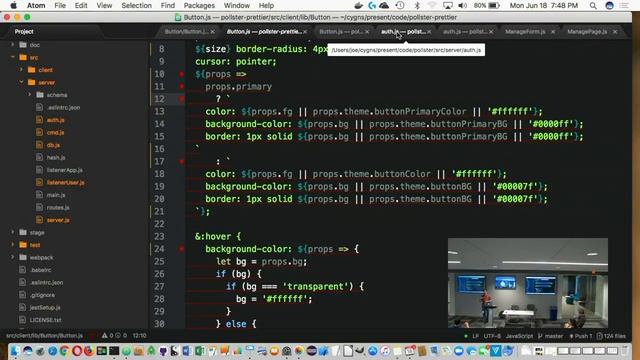Open Spotlight search in menu bar
This screenshot has height=360, width=640.
click(x=593, y=5)
